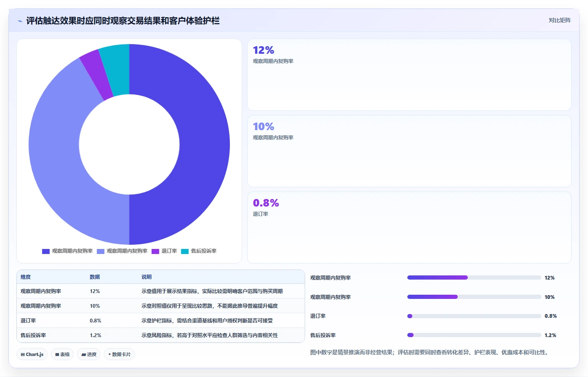Click the 0.8% 退订率 progress bar
Screen dimensions: 588x377
point(474,316)
